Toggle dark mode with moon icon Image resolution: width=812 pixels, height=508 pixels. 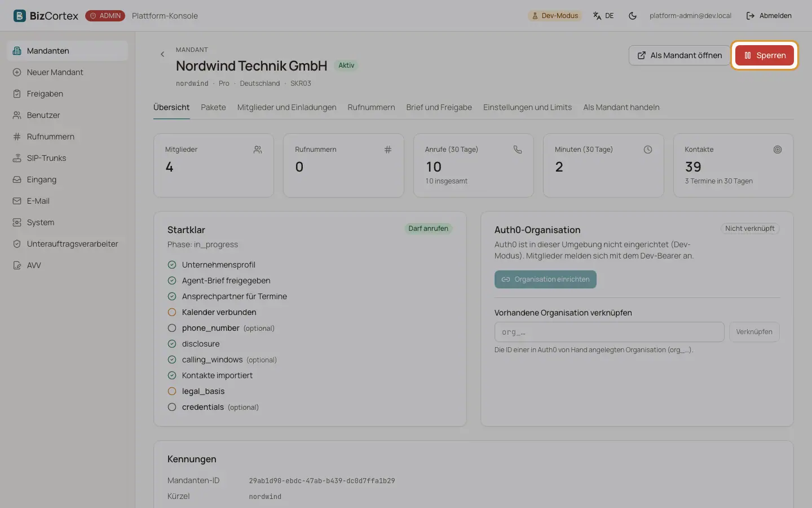pyautogui.click(x=633, y=16)
